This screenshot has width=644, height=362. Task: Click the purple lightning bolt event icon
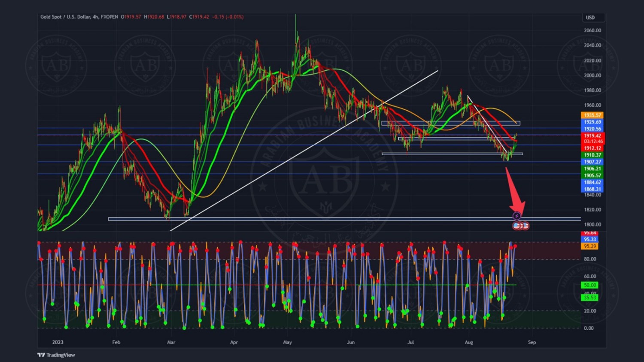(517, 216)
